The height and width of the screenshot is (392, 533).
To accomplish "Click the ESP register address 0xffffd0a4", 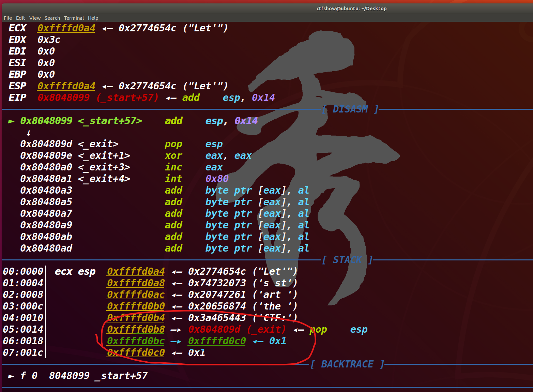I will tap(66, 86).
